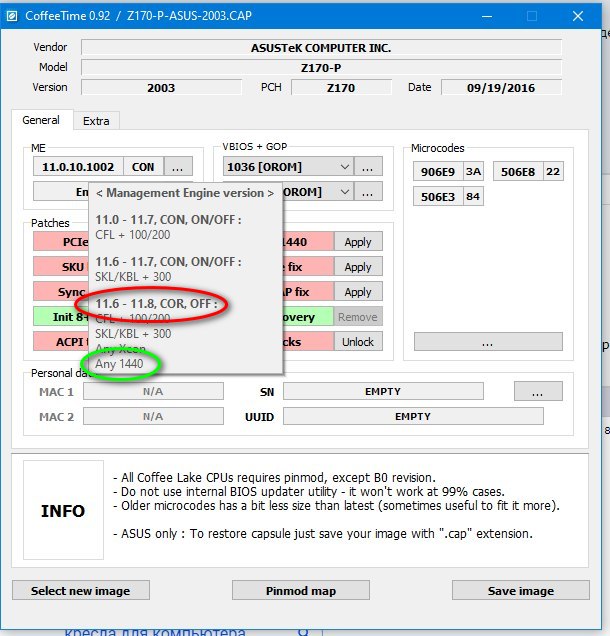The width and height of the screenshot is (610, 636).
Task: Click the "..." button beside the lower GOP dropdown
Action: (367, 191)
